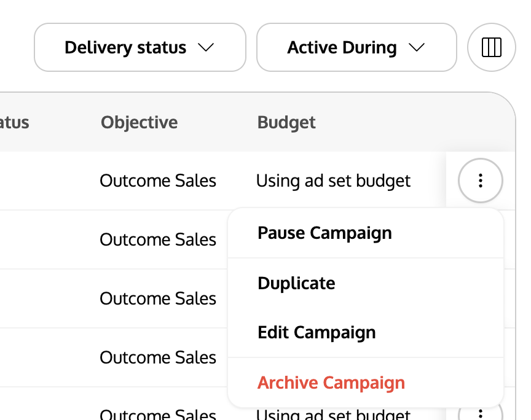
Task: Open the three-dot menu on the first row
Action: coord(480,181)
